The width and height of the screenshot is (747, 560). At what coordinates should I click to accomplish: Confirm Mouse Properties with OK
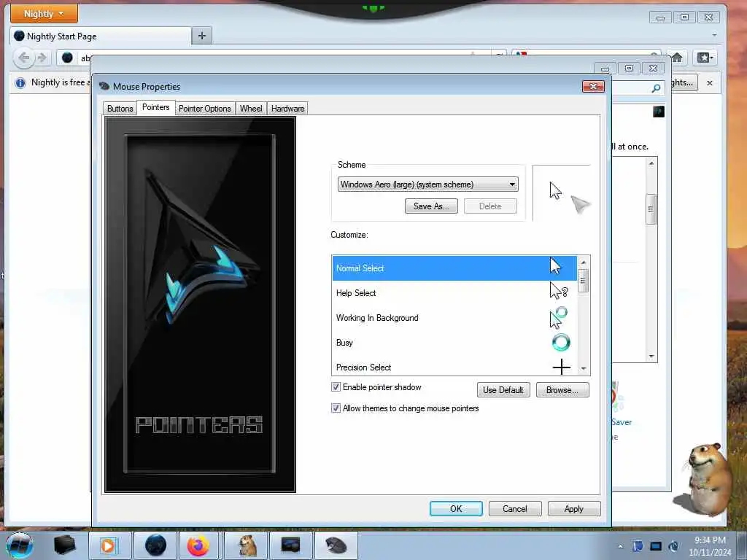pos(456,508)
